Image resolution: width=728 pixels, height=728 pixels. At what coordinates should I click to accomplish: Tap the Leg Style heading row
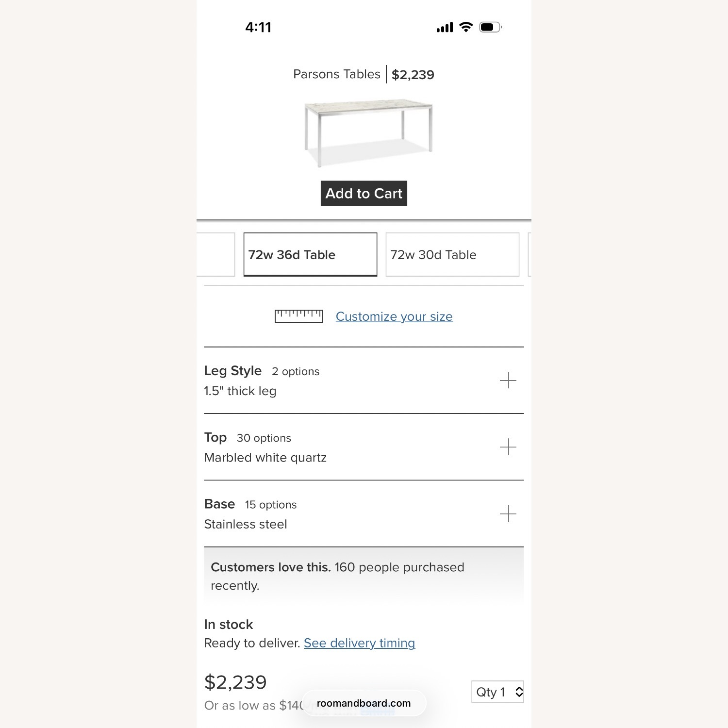click(x=233, y=371)
